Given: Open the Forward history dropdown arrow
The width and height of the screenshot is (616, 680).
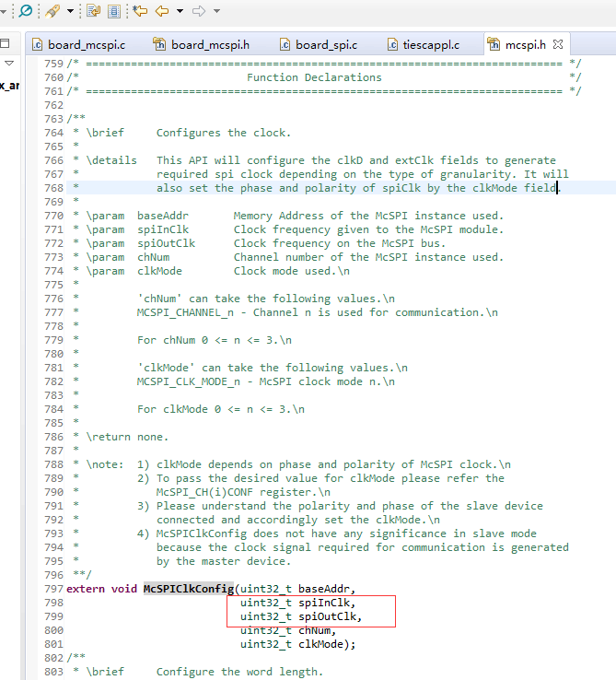Looking at the screenshot, I should (x=216, y=11).
